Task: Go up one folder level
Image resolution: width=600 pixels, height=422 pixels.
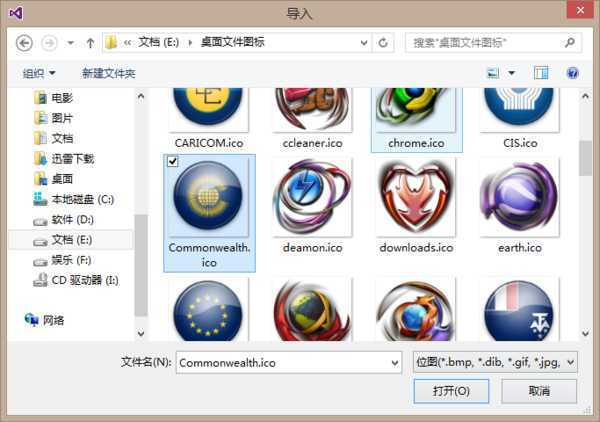Action: point(90,43)
